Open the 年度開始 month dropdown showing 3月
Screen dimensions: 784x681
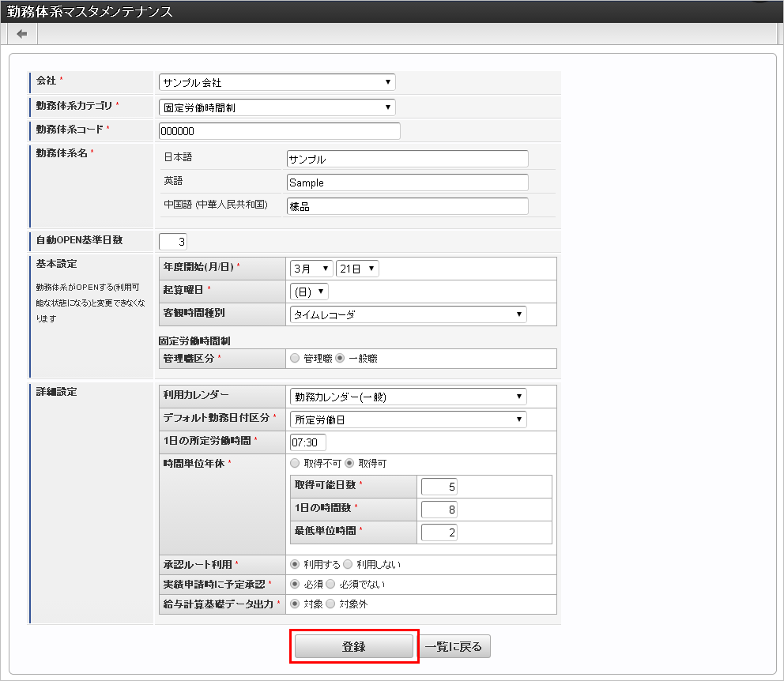click(x=311, y=269)
